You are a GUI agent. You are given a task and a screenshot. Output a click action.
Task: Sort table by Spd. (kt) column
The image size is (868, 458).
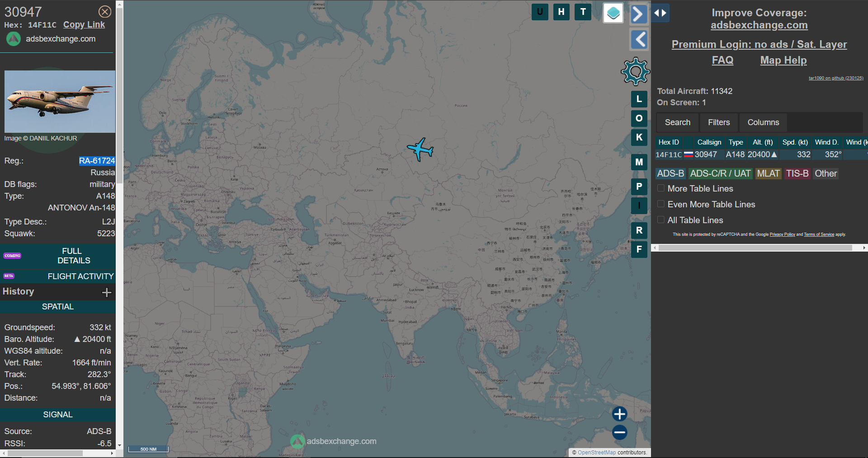(x=795, y=142)
